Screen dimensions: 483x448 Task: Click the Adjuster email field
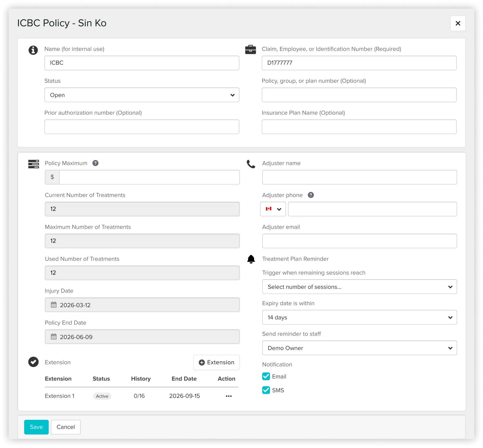coord(359,241)
